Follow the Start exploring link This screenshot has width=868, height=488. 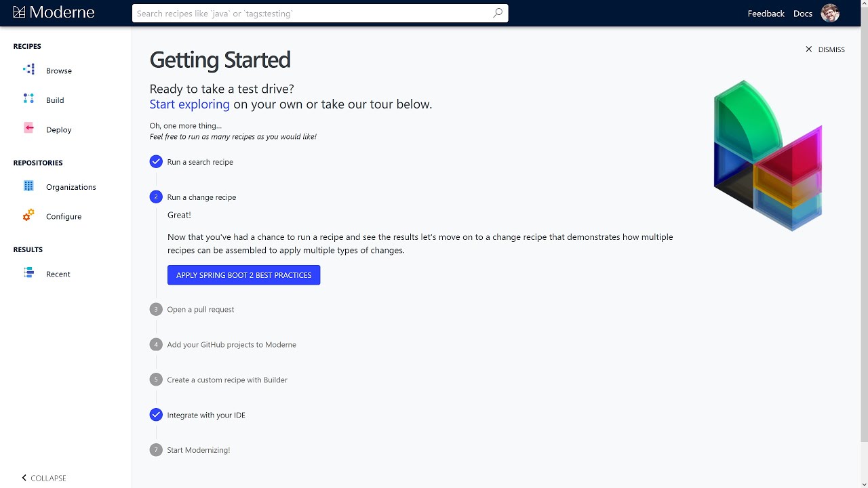(190, 104)
